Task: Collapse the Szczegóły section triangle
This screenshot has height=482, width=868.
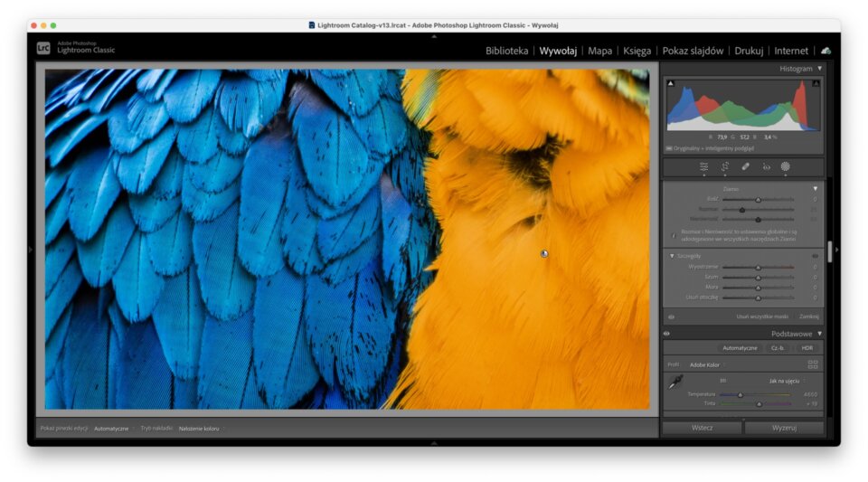Action: (672, 256)
